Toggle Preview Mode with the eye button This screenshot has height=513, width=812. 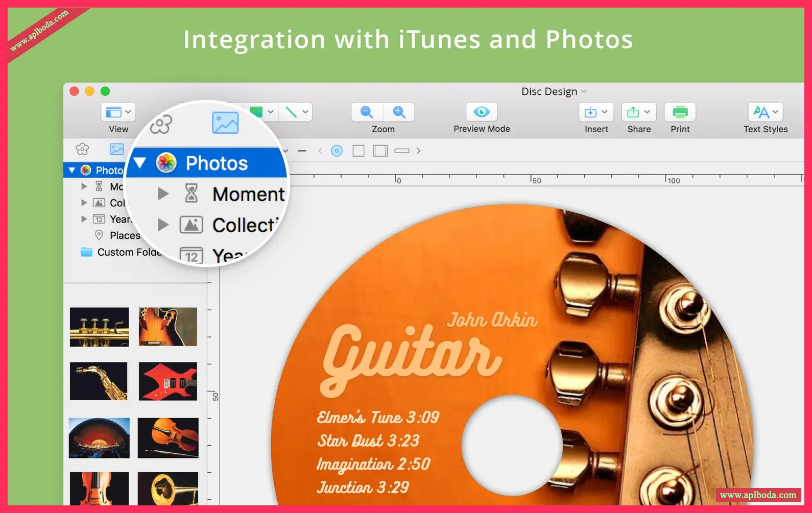[482, 112]
